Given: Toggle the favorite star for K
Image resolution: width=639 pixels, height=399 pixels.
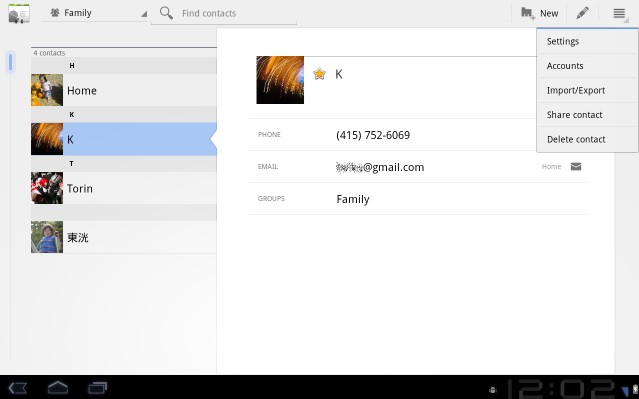Looking at the screenshot, I should point(320,74).
